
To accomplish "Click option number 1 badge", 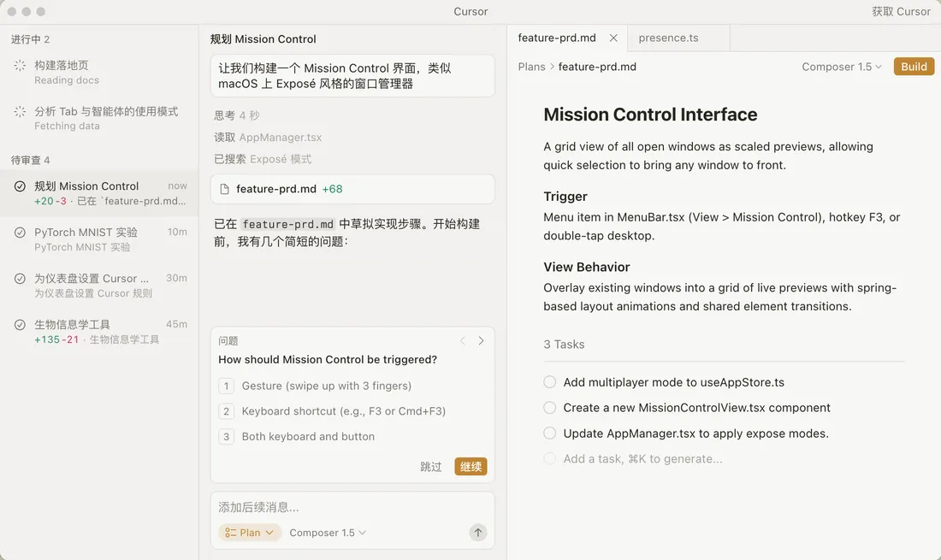I will [226, 386].
